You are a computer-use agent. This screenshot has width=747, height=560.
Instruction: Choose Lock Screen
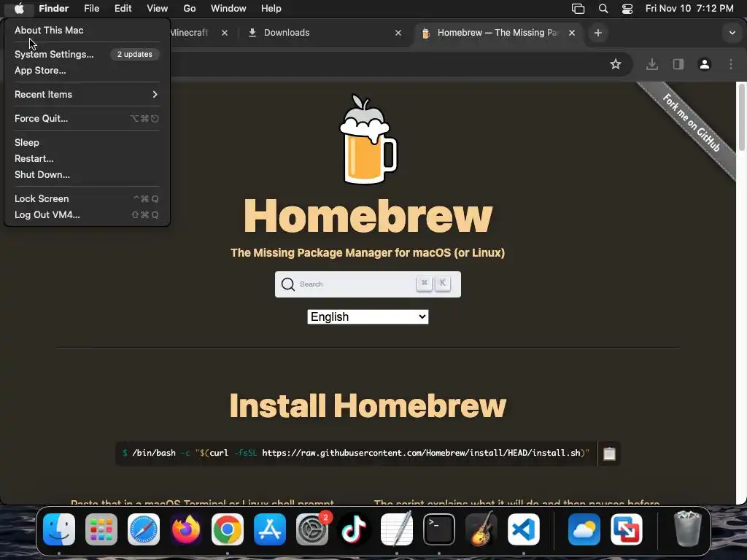(87, 198)
